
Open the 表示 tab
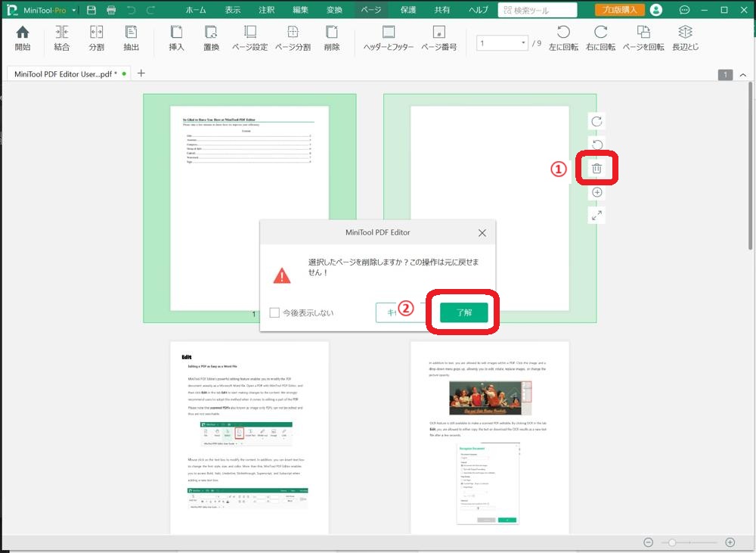pos(232,10)
